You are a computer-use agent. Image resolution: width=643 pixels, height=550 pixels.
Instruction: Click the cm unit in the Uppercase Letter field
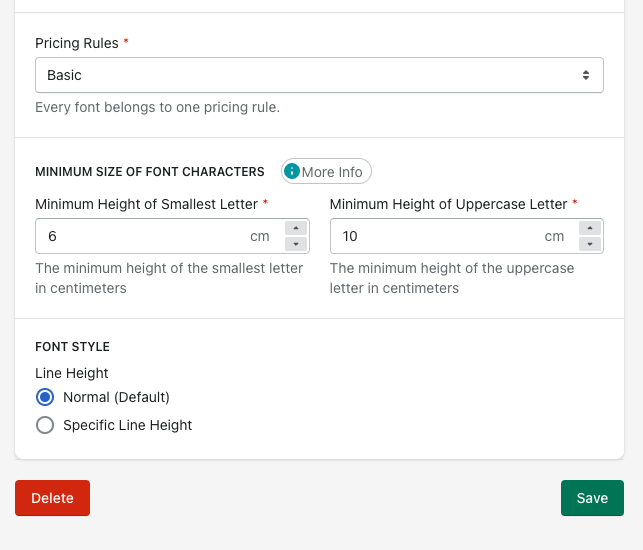click(554, 236)
